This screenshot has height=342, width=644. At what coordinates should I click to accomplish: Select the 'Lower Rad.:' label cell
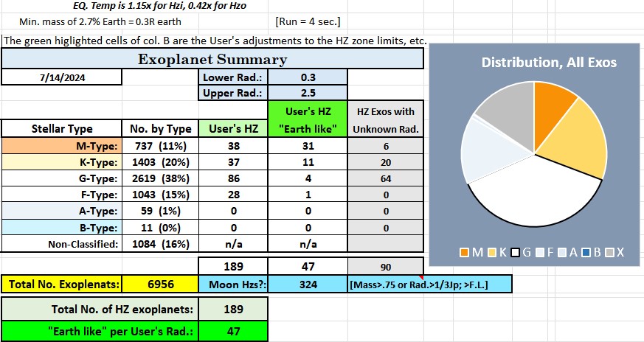(233, 77)
